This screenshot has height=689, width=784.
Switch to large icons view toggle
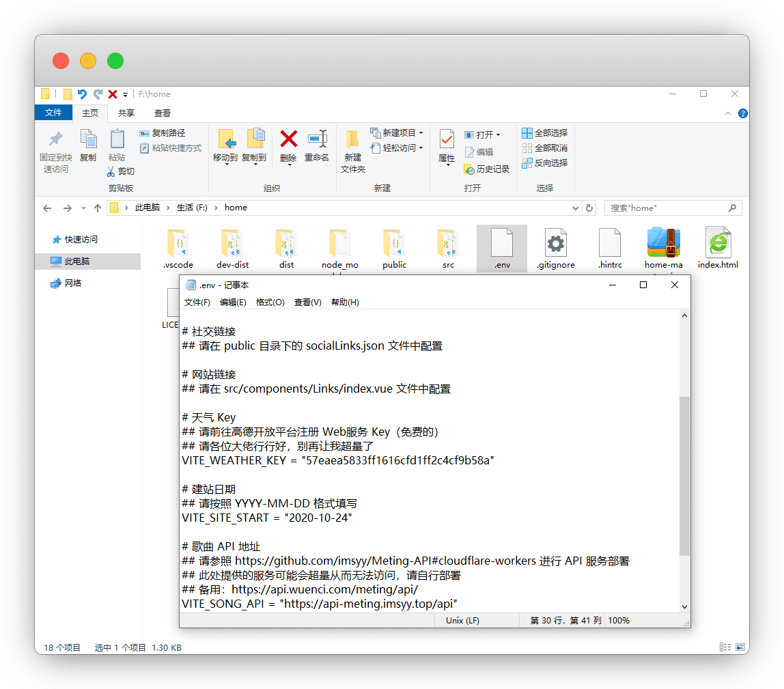740,647
